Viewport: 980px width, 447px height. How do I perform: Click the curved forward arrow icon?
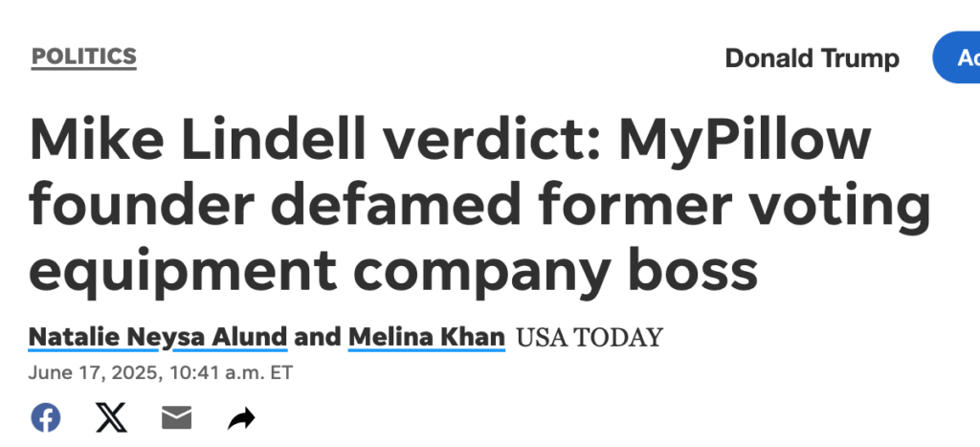[x=241, y=418]
